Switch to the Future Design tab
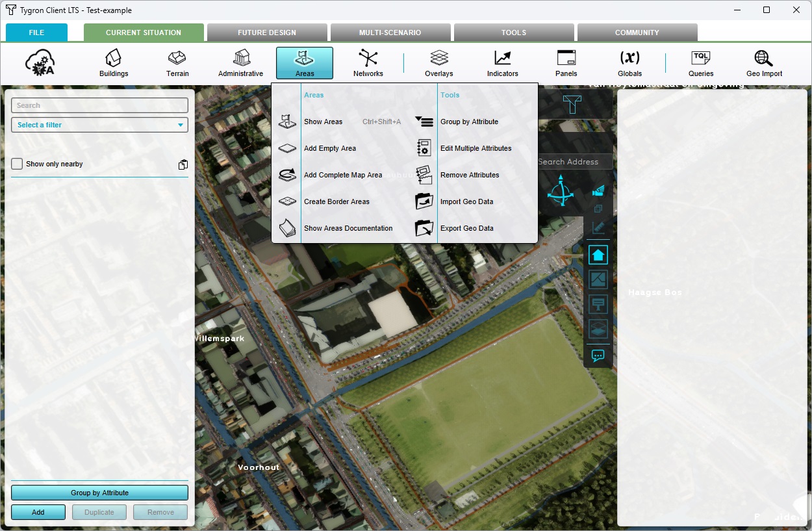Screen dimensions: 812x531 [266, 32]
